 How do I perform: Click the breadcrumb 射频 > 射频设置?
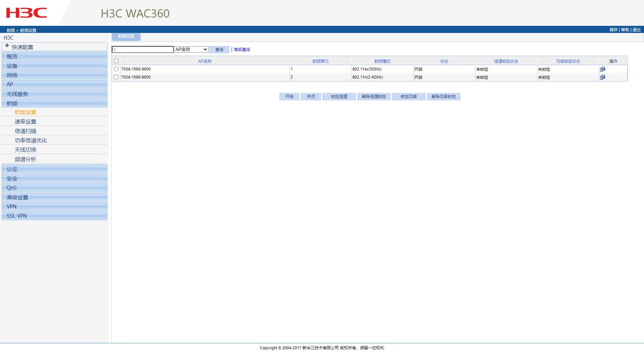tap(21, 30)
